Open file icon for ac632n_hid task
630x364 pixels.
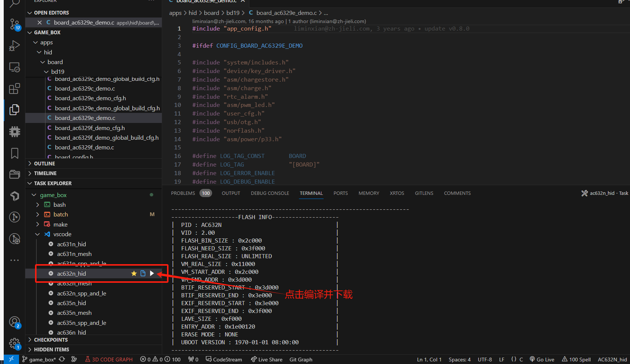click(143, 273)
